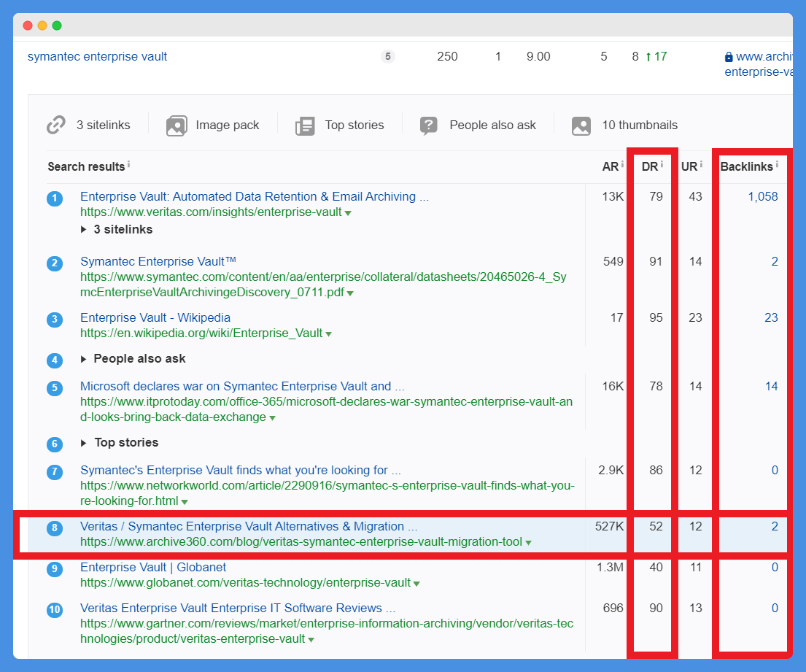Click the 10 thumbnails picture icon

pos(581,126)
